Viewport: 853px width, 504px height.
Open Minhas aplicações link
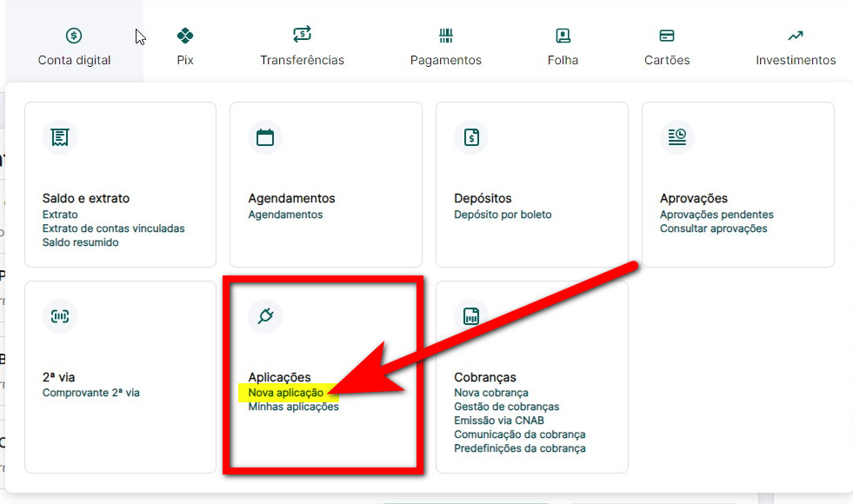click(293, 407)
